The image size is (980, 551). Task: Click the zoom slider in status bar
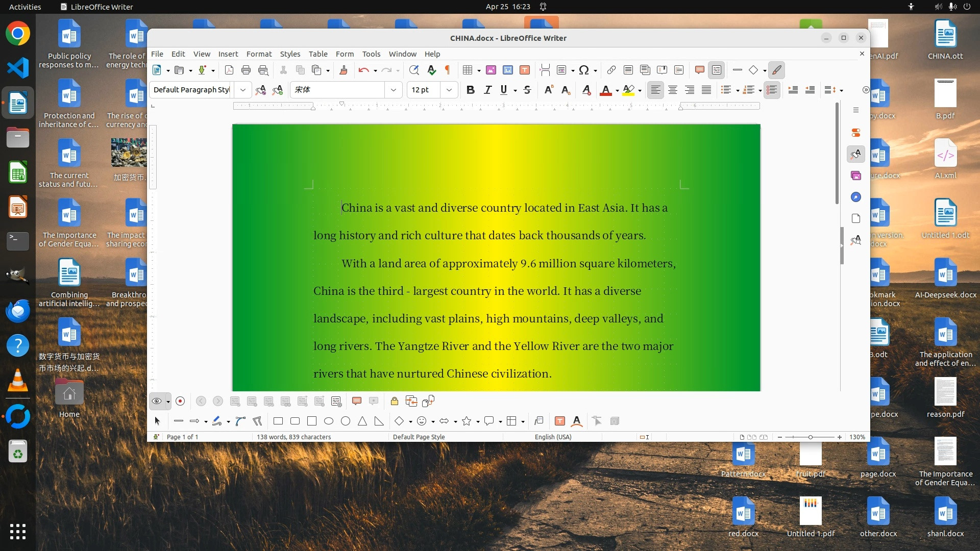point(810,437)
